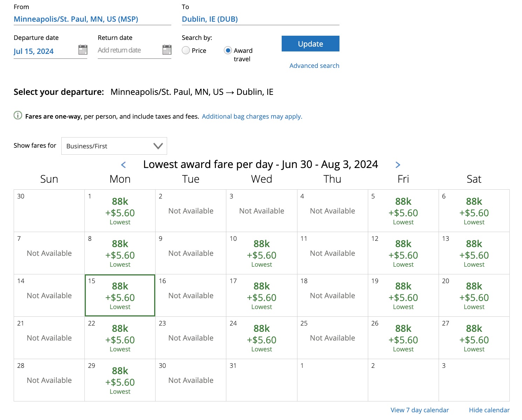Select the Award travel radio button
Image resolution: width=522 pixels, height=420 pixels.
coord(228,50)
